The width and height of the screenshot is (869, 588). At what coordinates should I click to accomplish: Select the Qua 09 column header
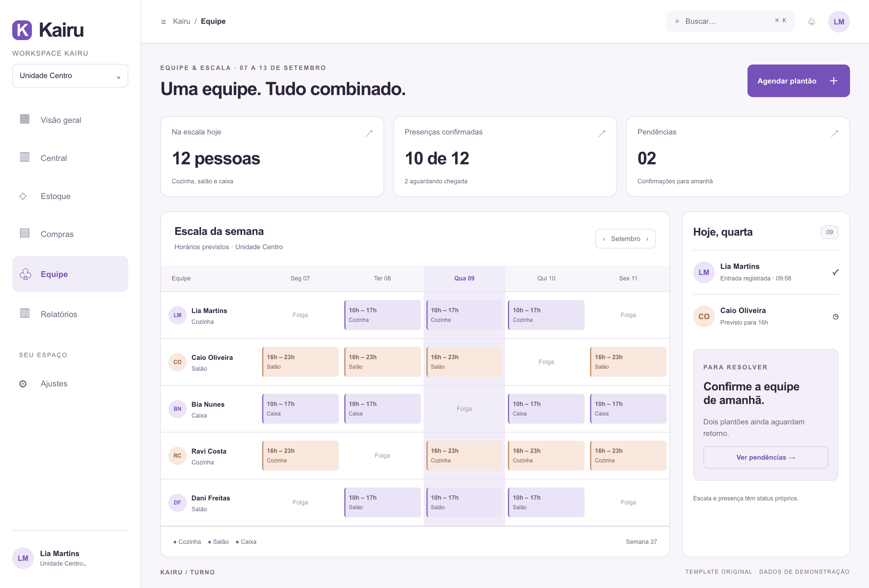(464, 278)
